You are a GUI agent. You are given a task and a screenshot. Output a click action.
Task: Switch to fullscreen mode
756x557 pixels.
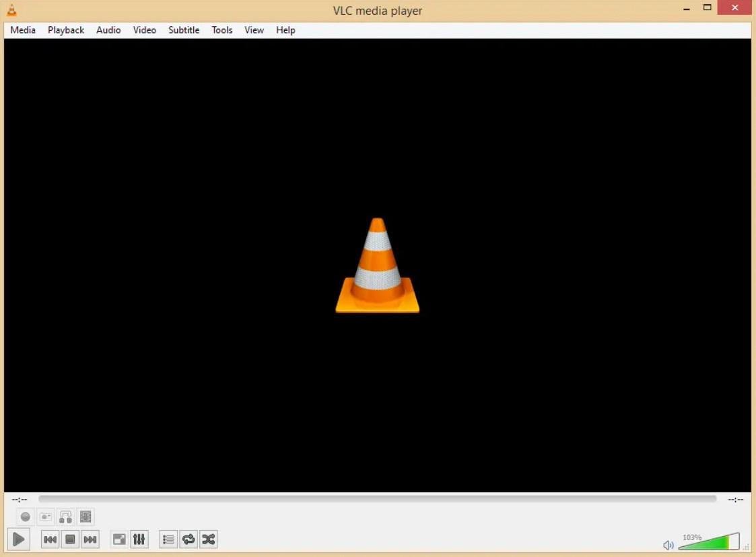119,539
